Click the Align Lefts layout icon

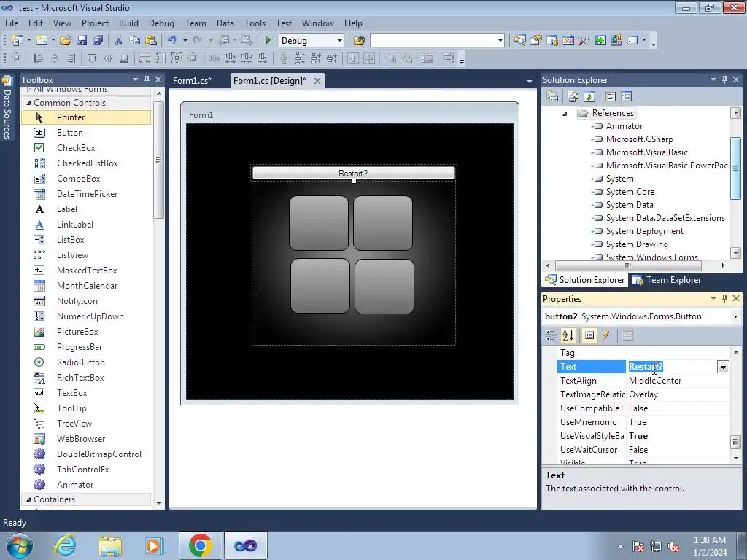pos(39,58)
